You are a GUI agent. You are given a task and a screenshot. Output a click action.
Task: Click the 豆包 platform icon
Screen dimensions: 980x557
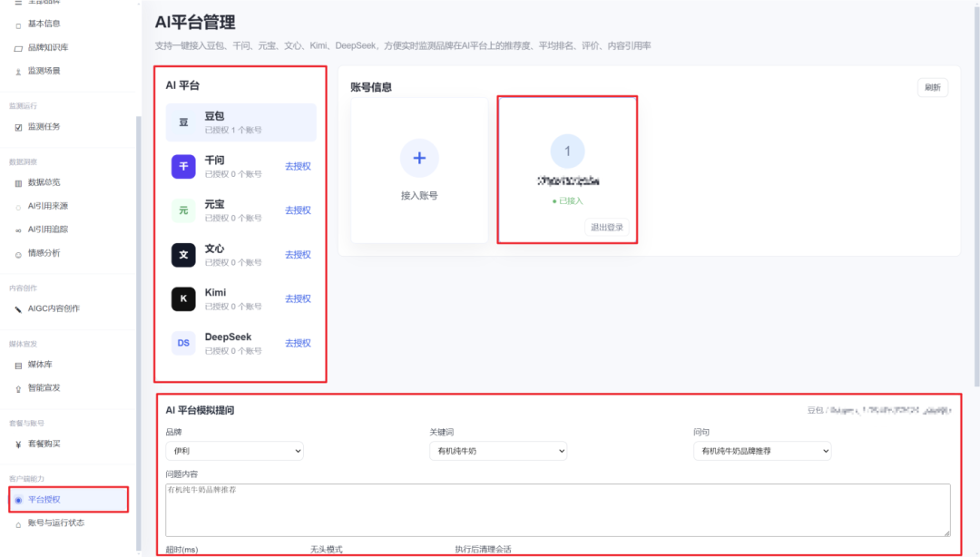tap(183, 122)
